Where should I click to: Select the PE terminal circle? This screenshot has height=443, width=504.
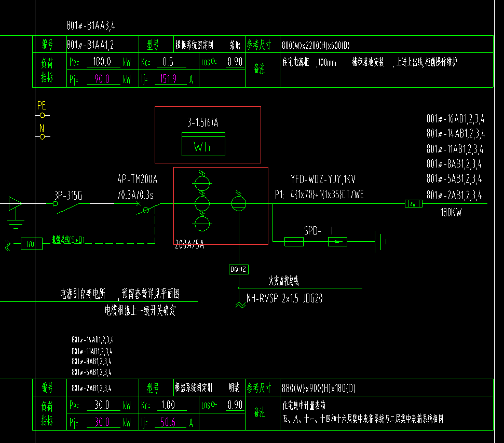click(42, 115)
